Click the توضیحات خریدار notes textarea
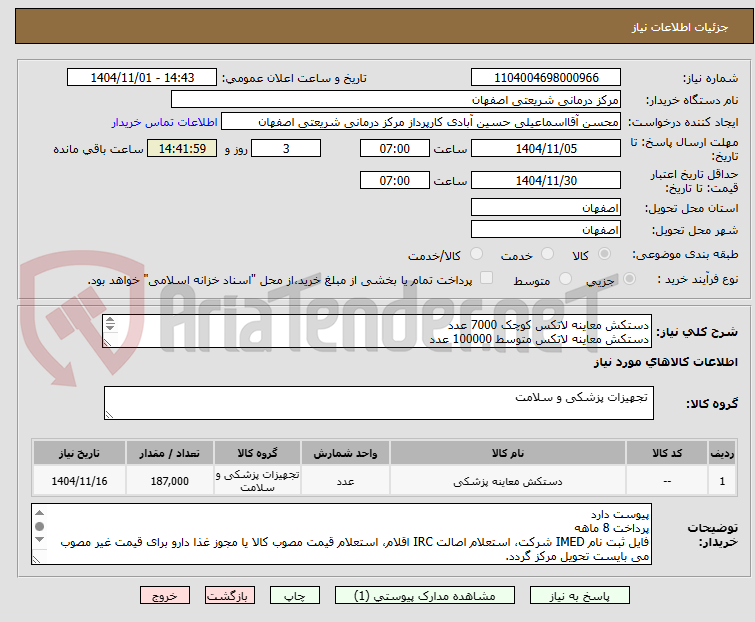This screenshot has height=622, width=755. click(x=341, y=534)
